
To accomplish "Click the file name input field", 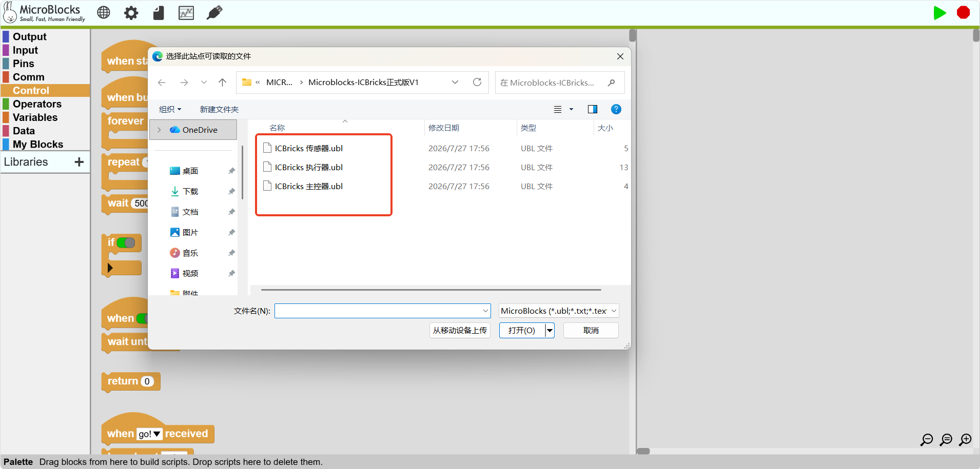I will (382, 311).
